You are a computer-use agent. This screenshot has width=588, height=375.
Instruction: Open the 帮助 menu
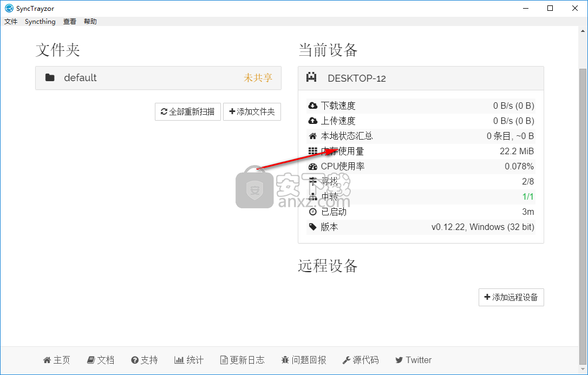(x=90, y=22)
